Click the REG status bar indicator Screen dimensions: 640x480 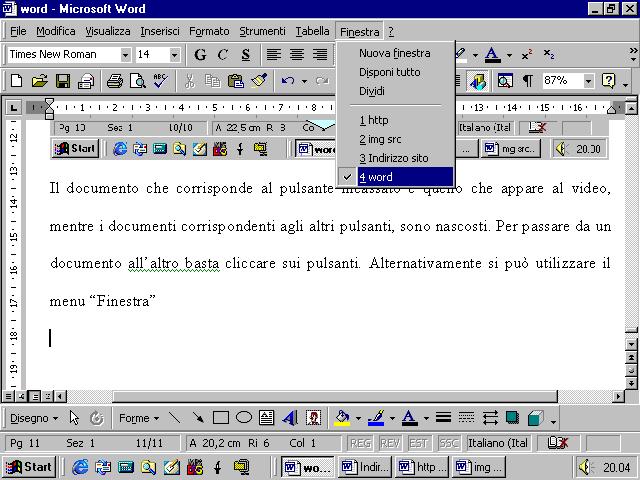(360, 443)
